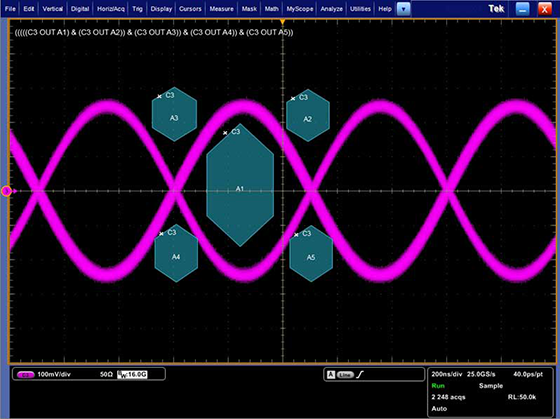Open the Analyze menu
This screenshot has width=560, height=419.
331,9
